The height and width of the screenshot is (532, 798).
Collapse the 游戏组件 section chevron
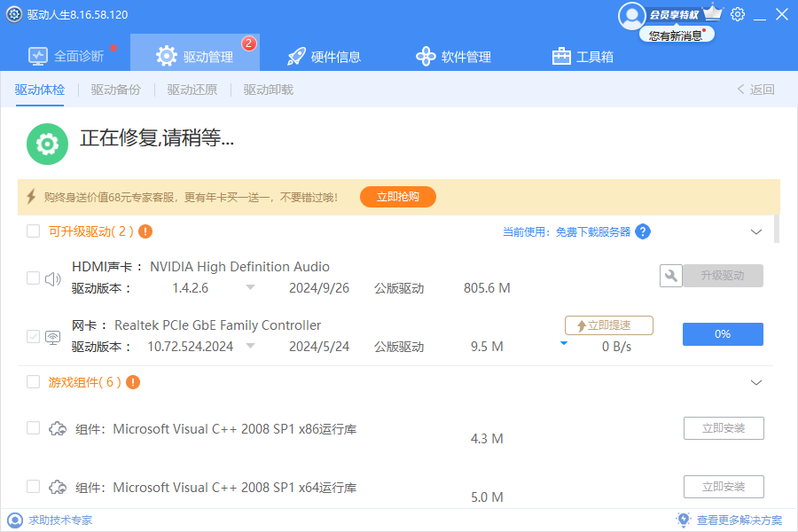756,383
